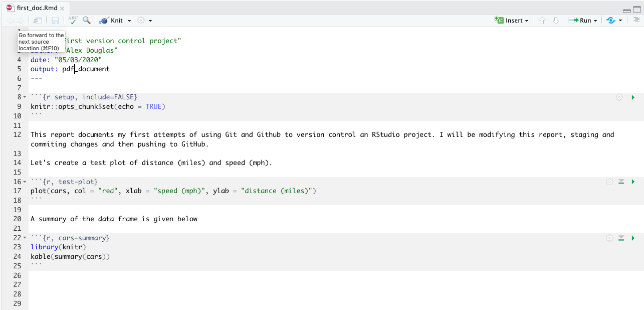Collapse the cars-summary chunk at line 22

click(25, 238)
